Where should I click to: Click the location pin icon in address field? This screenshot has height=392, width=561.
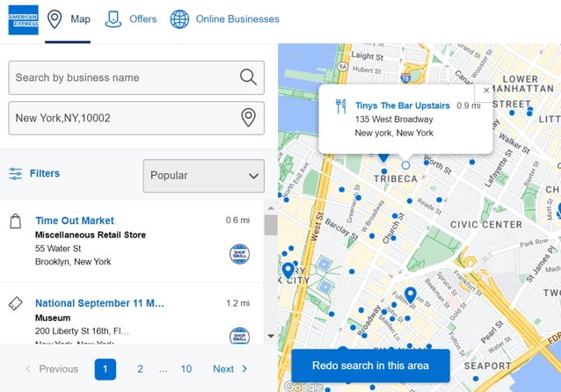click(248, 118)
